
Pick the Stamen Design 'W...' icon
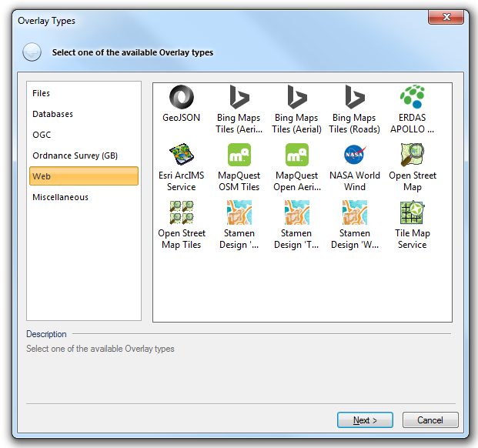pos(355,212)
